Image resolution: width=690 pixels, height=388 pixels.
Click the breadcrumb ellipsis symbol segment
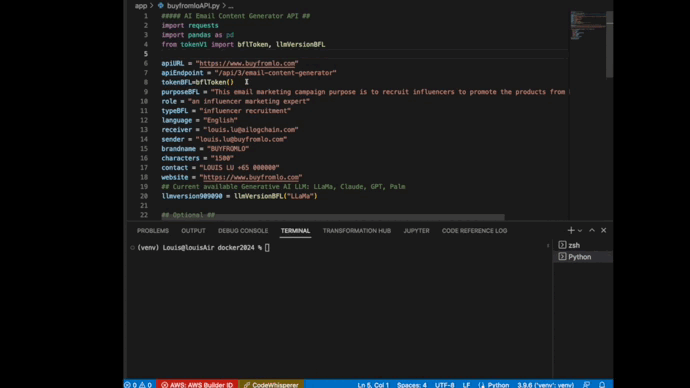[x=231, y=6]
